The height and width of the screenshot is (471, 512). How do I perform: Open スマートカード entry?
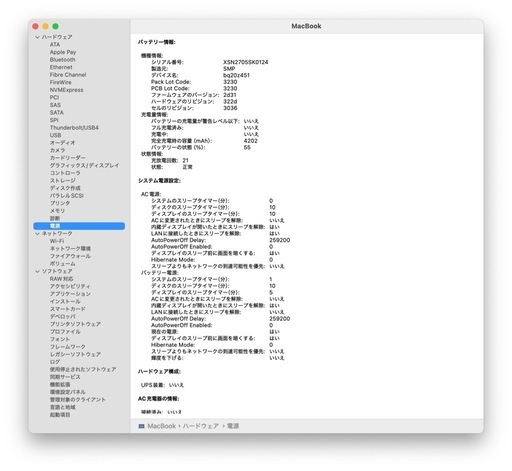click(x=68, y=309)
